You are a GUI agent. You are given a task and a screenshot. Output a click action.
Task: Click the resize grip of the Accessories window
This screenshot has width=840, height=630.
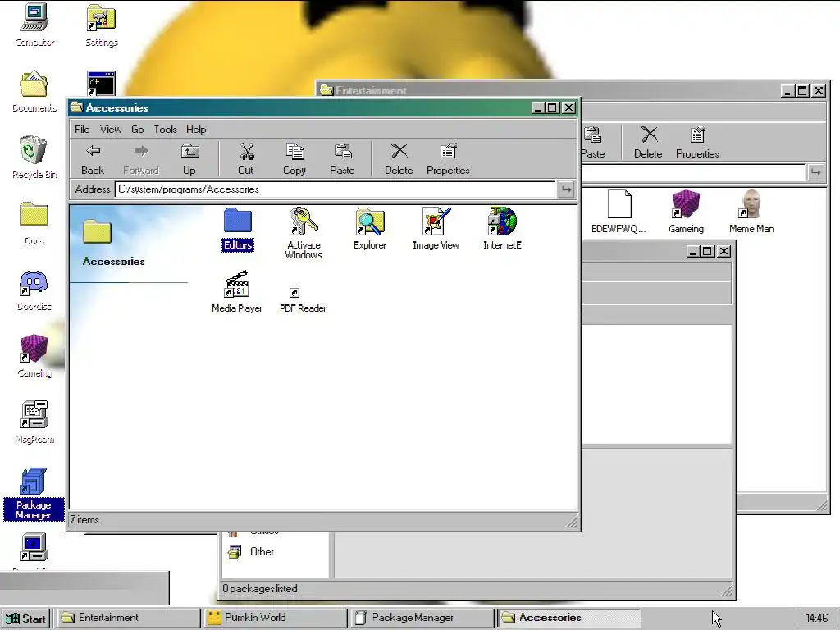click(x=572, y=521)
